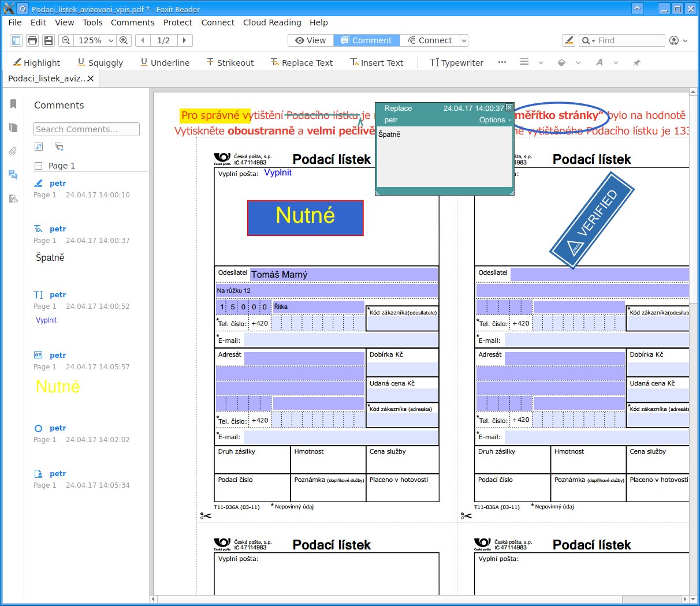Viewport: 700px width, 606px height.
Task: Select the stamp comment from 14:05:34
Action: coord(87,480)
